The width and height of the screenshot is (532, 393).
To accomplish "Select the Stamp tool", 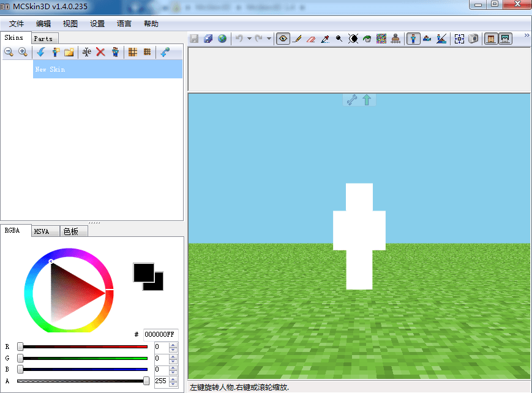I will (395, 39).
